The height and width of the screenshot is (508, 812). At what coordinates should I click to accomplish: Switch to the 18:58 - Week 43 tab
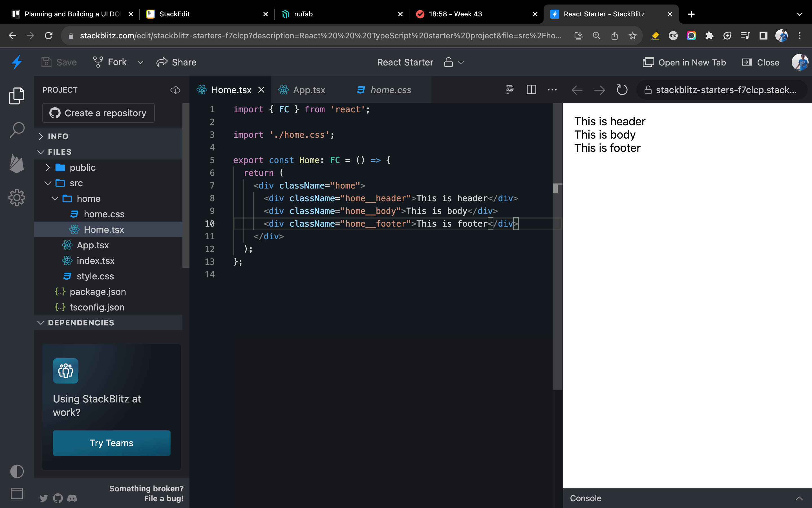(x=476, y=14)
